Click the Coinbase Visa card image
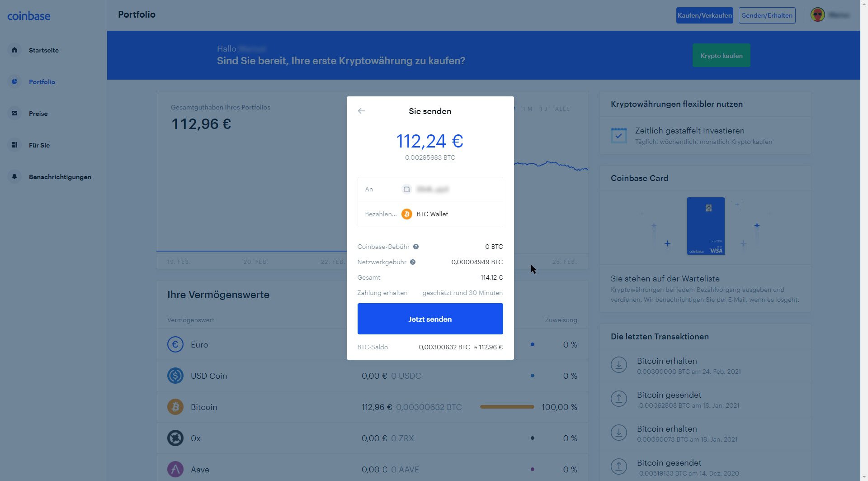 (x=706, y=226)
